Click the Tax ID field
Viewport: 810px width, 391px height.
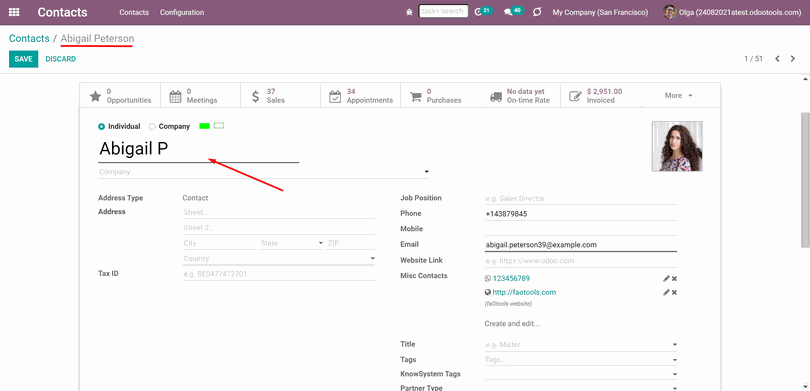(279, 274)
